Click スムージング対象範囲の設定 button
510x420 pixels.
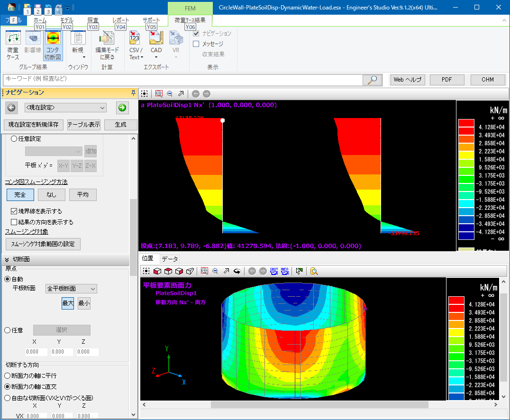coord(43,244)
